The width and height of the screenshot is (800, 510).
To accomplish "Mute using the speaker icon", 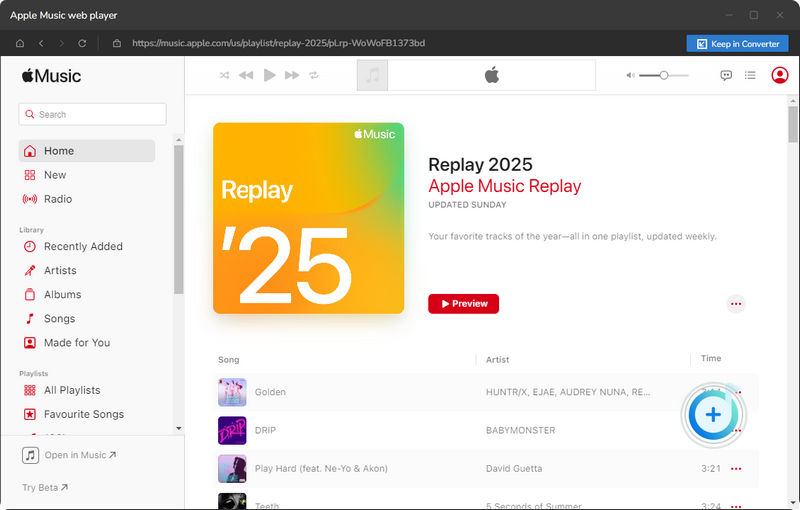I will pos(631,75).
